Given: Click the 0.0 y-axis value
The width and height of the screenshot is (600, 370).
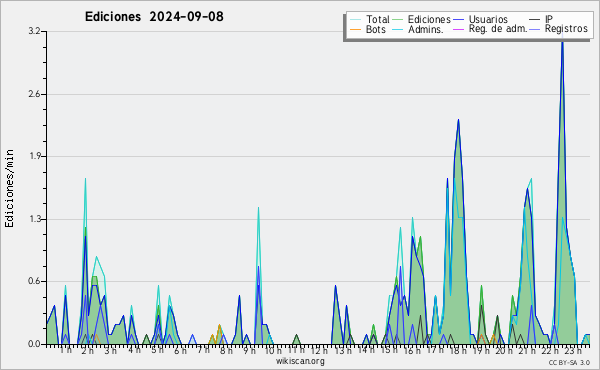Looking at the screenshot, I should point(34,344).
